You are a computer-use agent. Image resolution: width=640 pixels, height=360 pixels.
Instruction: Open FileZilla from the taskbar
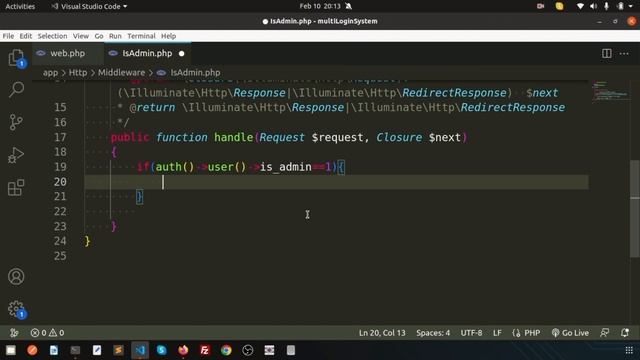(204, 350)
